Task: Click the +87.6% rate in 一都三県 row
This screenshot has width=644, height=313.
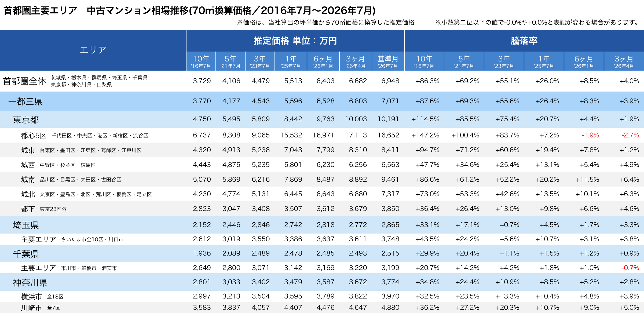Action: coord(427,101)
